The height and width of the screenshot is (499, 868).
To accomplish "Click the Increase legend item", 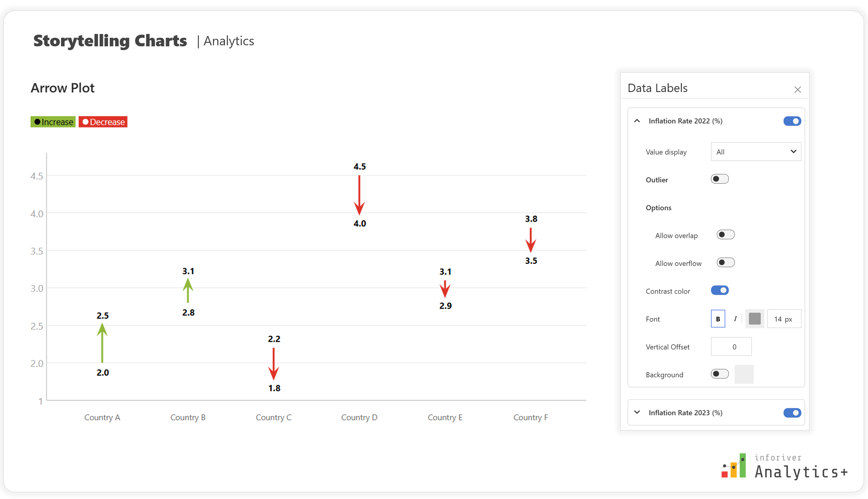I will [x=53, y=122].
